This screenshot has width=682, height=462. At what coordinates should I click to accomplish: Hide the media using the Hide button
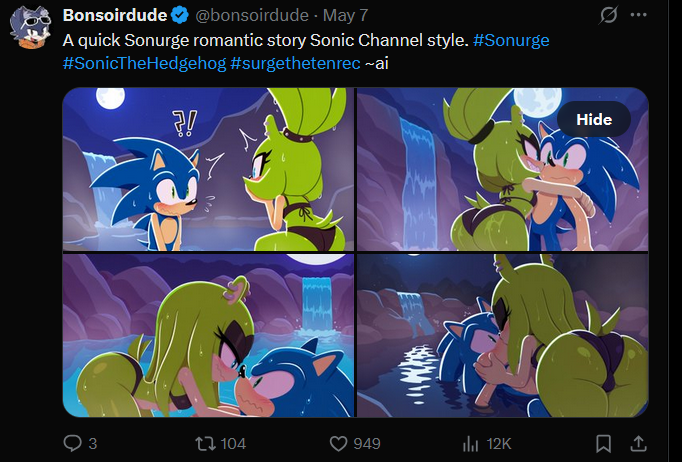(x=594, y=119)
